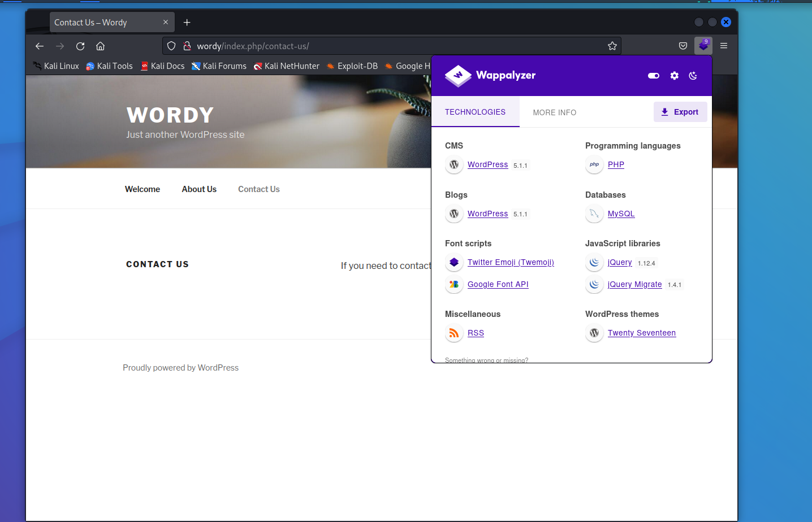This screenshot has width=812, height=522.
Task: Open the Welcome menu item
Action: tap(142, 189)
